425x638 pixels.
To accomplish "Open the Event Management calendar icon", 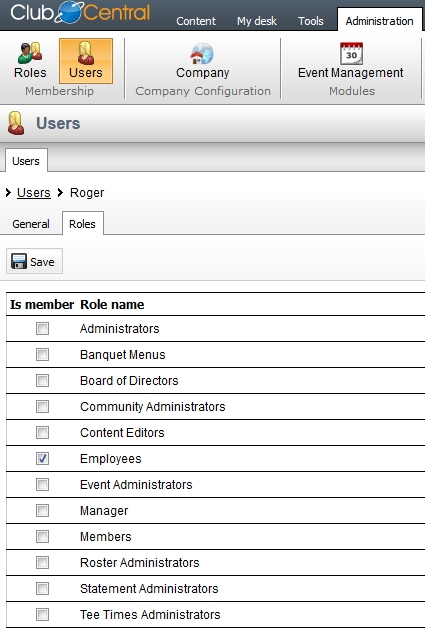I will [x=351, y=53].
